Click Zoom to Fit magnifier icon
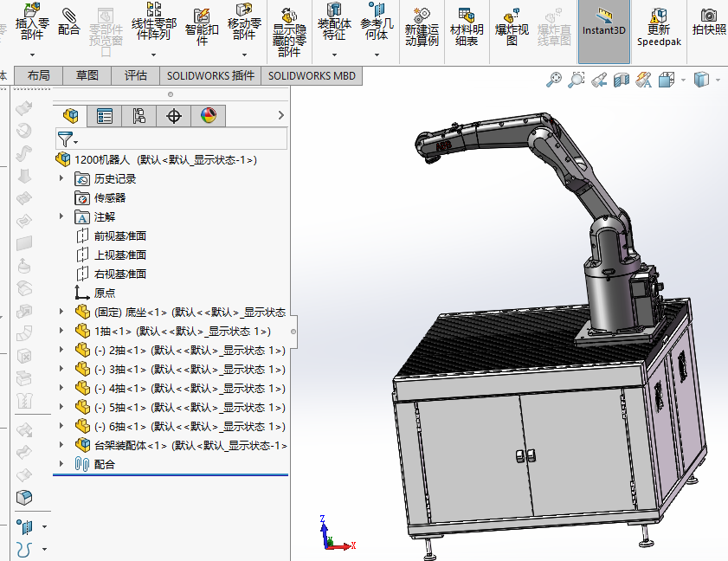The width and height of the screenshot is (728, 561). 553,80
